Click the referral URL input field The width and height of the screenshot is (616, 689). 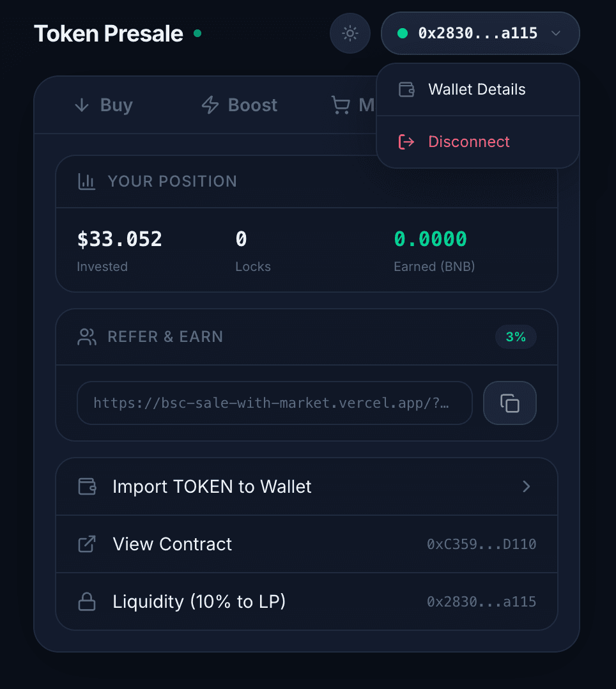tap(274, 403)
